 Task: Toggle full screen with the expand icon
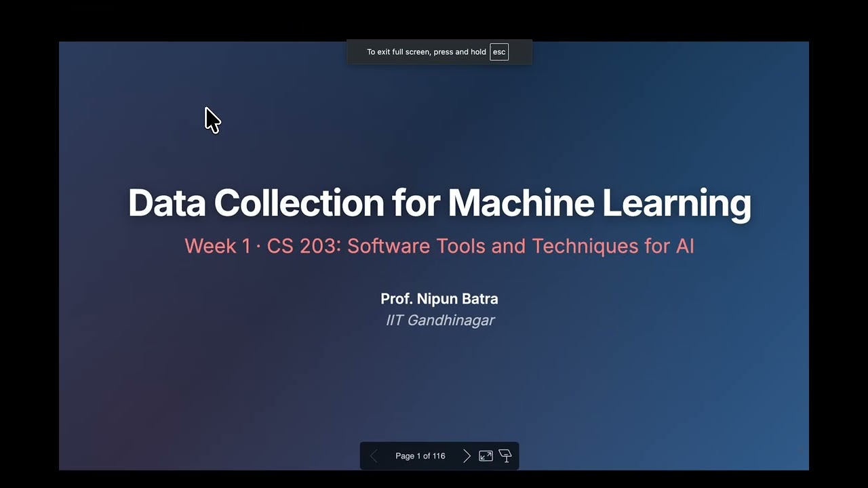(486, 456)
